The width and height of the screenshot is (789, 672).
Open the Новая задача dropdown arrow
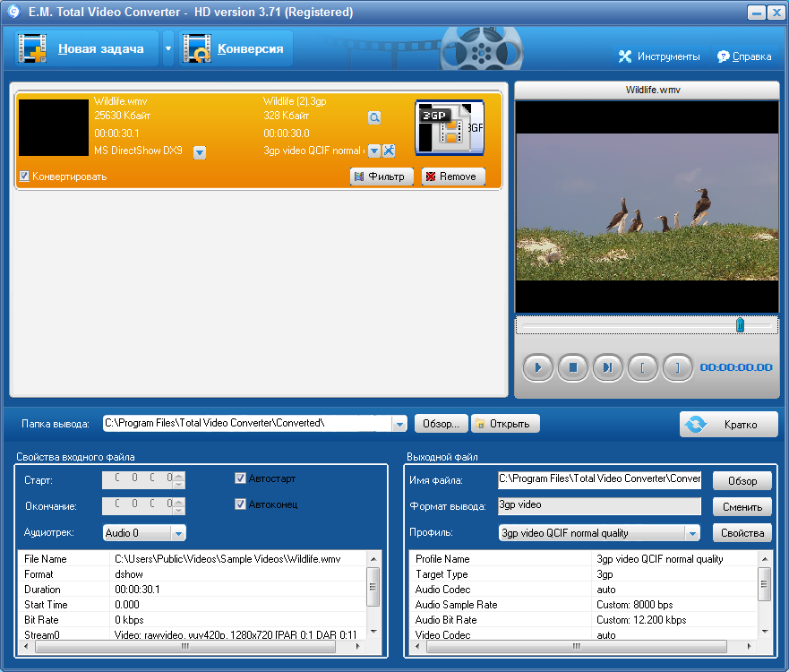(x=168, y=48)
